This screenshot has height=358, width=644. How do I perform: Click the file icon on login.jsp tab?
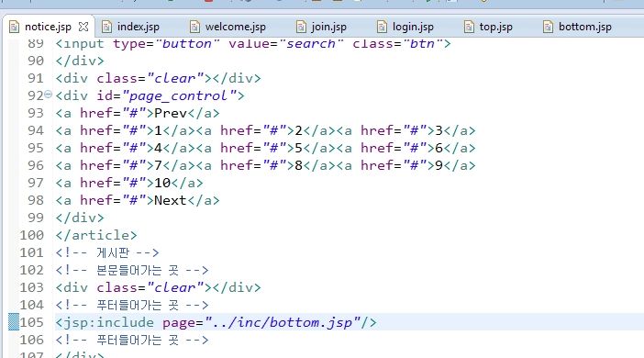(382, 28)
